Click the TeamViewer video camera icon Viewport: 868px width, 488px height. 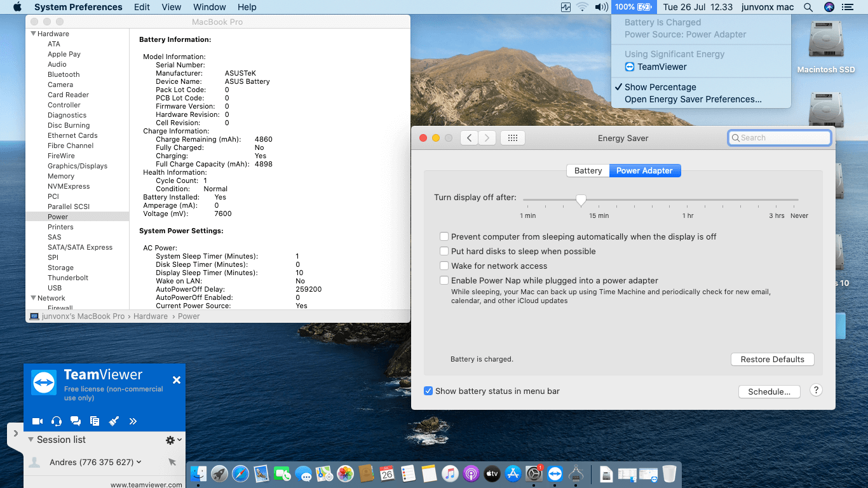[37, 421]
